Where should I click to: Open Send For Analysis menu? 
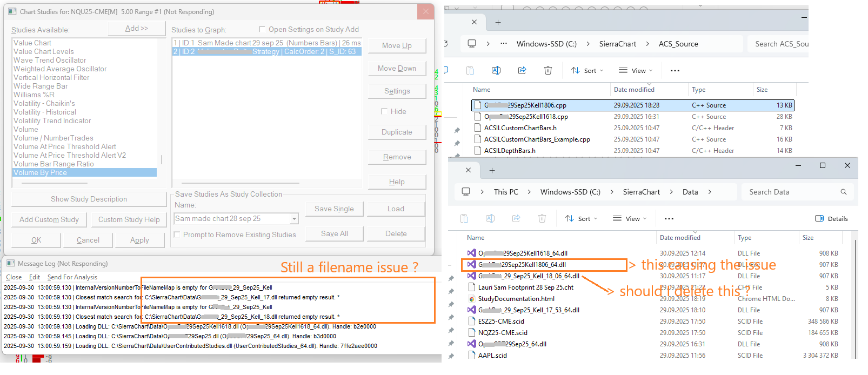(x=72, y=277)
